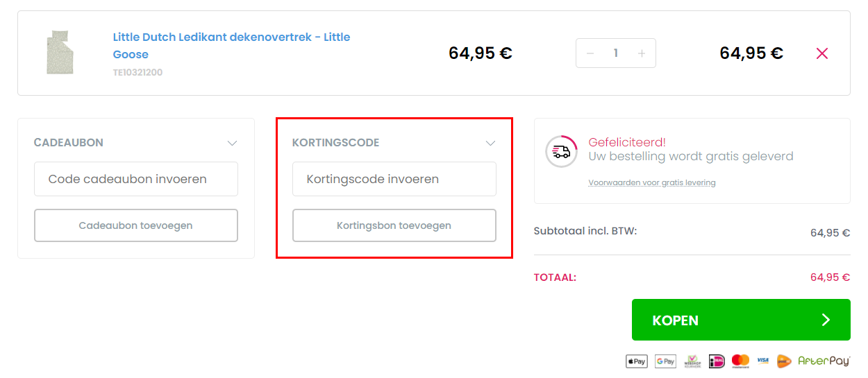
Task: Remove the Little Goose item with X
Action: (822, 53)
